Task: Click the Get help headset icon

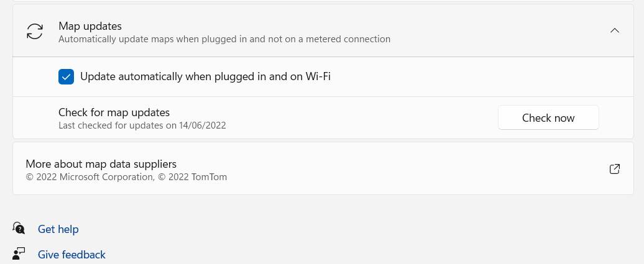Action: pyautogui.click(x=19, y=229)
